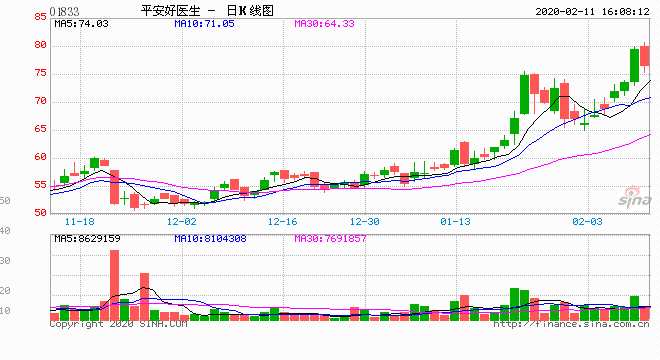Click the chart title 平安好医生 日K线图
The width and height of the screenshot is (660, 360).
[207, 11]
